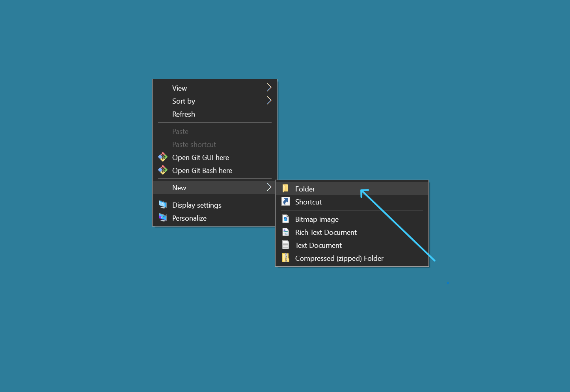This screenshot has height=392, width=570.
Task: Click the chevron beside New
Action: [x=269, y=187]
